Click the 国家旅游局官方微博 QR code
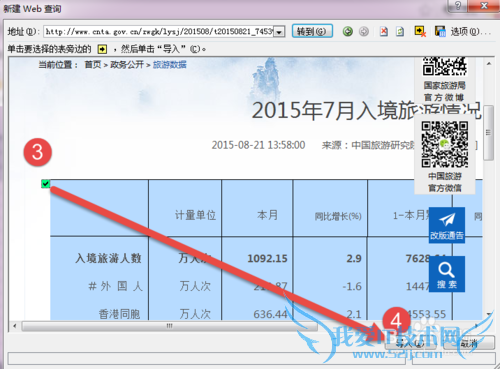Image resolution: width=500 pixels, height=369 pixels. (x=444, y=66)
